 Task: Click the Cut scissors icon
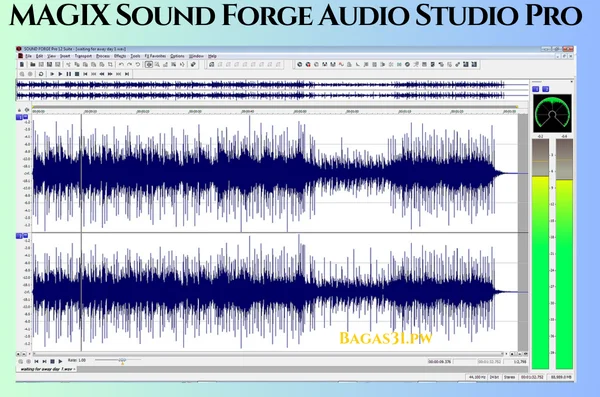68,65
